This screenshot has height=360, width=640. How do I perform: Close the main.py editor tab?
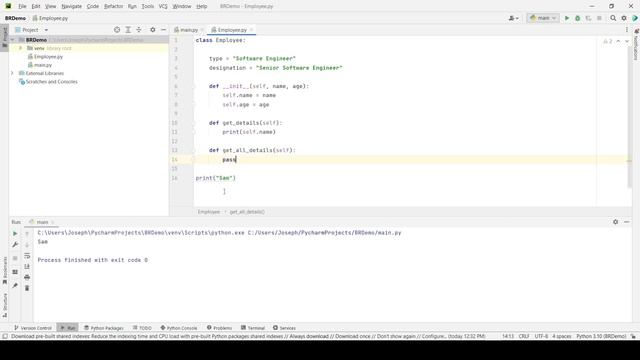[202, 30]
